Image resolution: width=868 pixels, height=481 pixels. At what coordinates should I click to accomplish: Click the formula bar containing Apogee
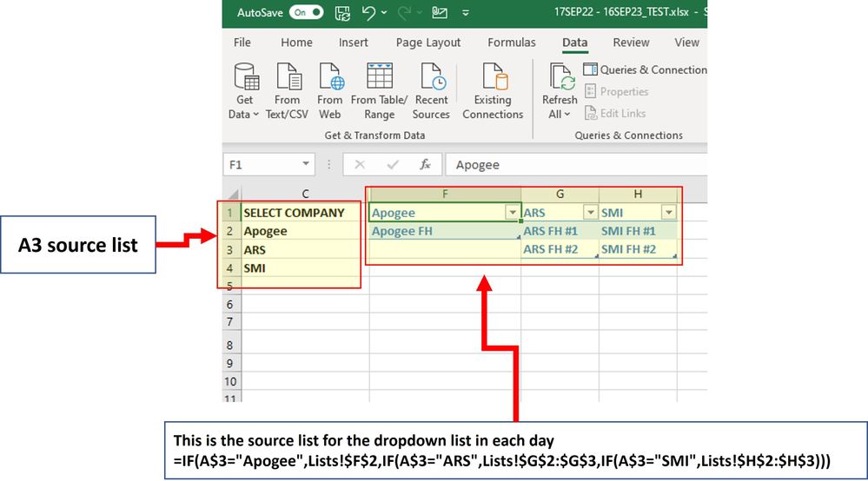576,164
